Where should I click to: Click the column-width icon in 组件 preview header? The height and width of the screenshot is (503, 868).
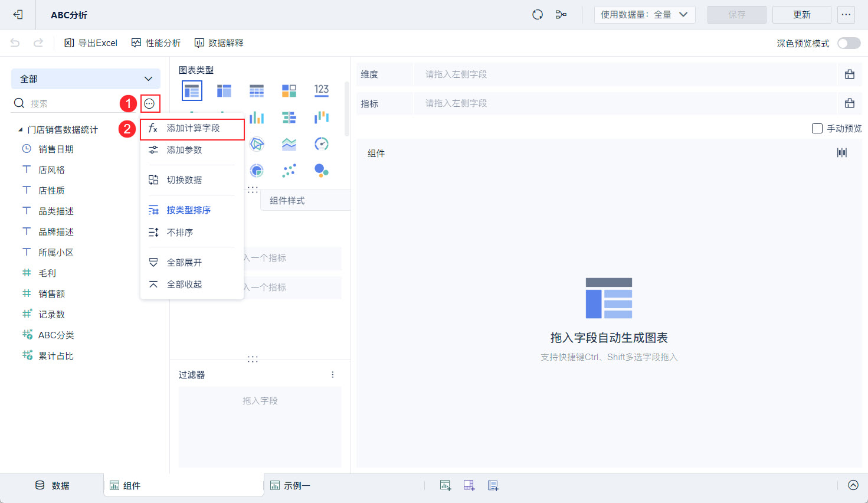coord(842,153)
